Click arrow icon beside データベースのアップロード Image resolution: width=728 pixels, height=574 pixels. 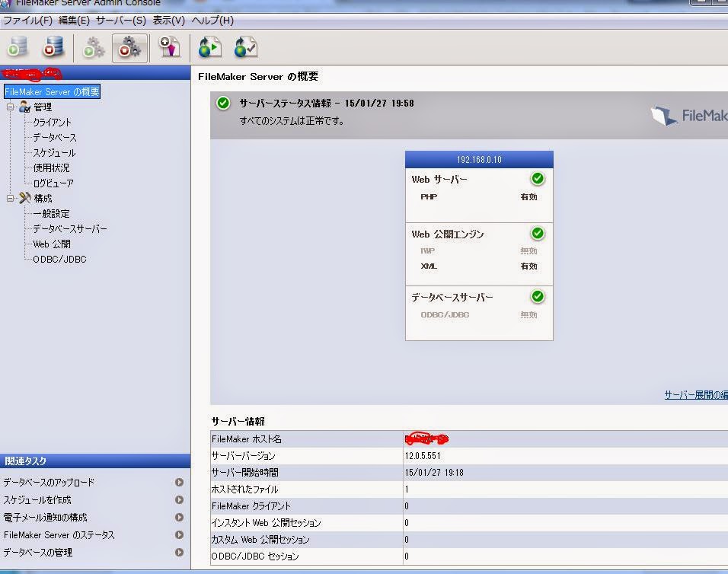click(x=179, y=482)
